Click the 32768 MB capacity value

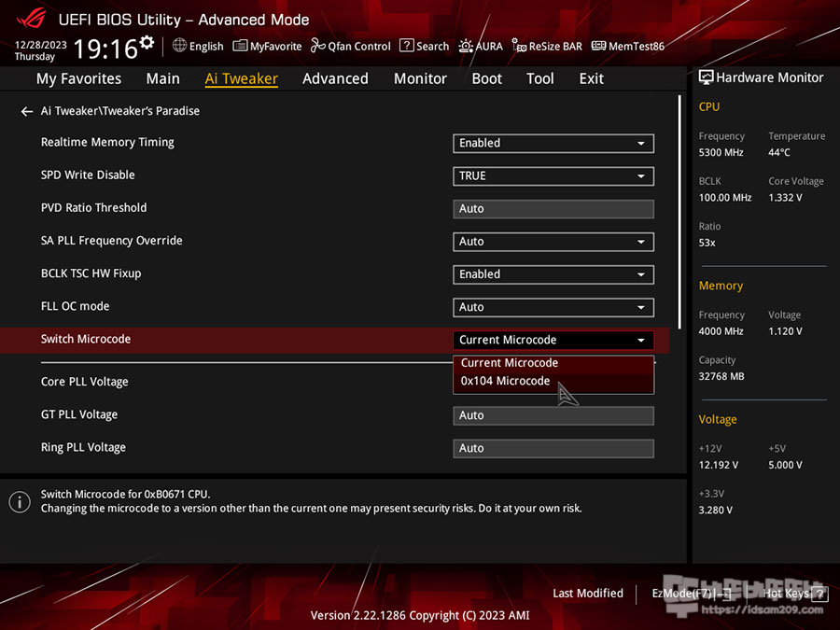pos(721,377)
